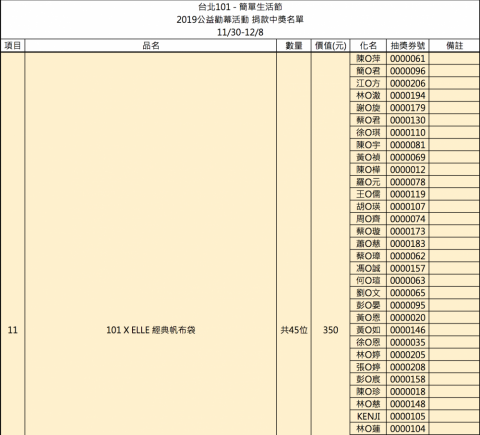Image resolution: width=480 pixels, height=435 pixels.
Task: Click ticket number 0000062
Action: pyautogui.click(x=408, y=256)
